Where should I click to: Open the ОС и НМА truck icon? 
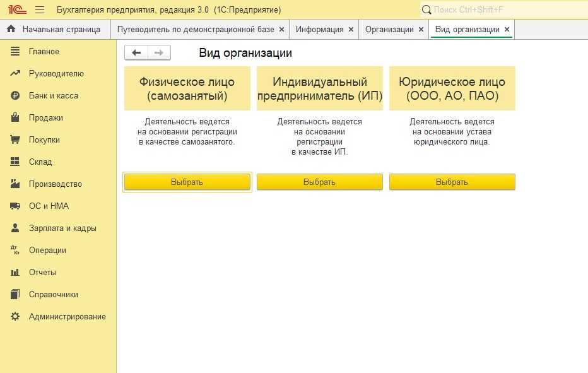(16, 206)
